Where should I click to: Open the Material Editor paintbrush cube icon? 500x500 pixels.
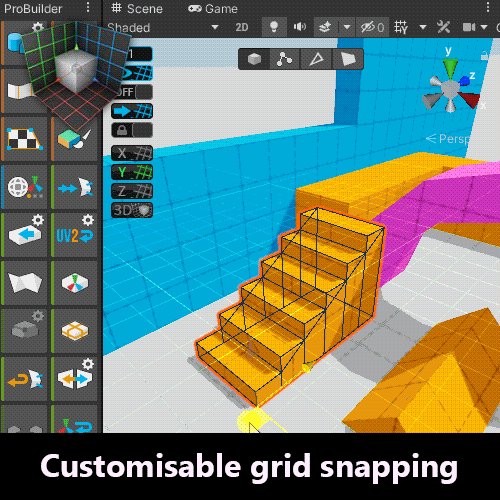point(74,139)
